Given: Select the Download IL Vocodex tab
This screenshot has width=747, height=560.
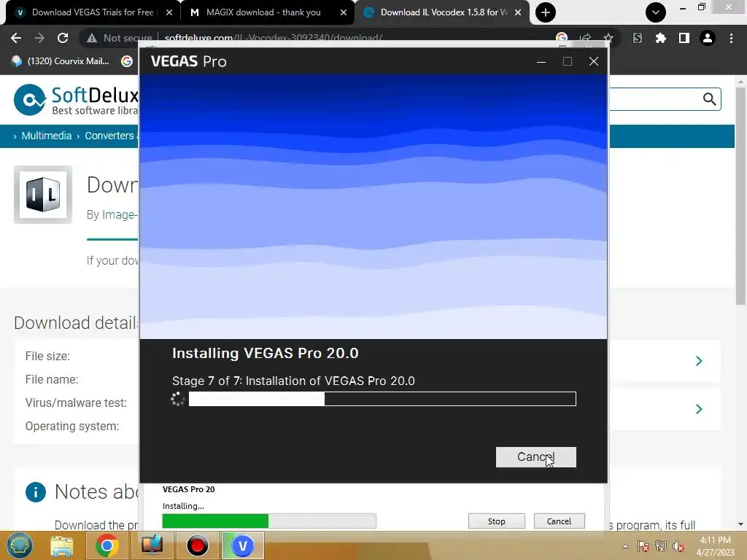Looking at the screenshot, I should coord(444,12).
